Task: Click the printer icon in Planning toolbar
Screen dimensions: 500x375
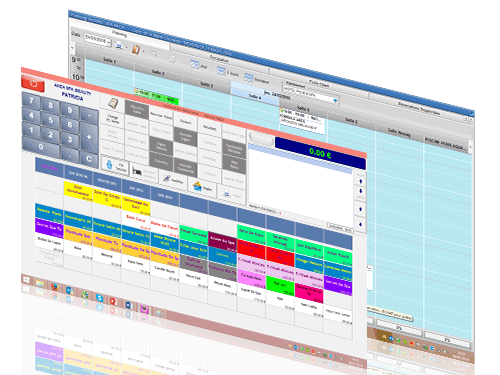Action: [119, 45]
